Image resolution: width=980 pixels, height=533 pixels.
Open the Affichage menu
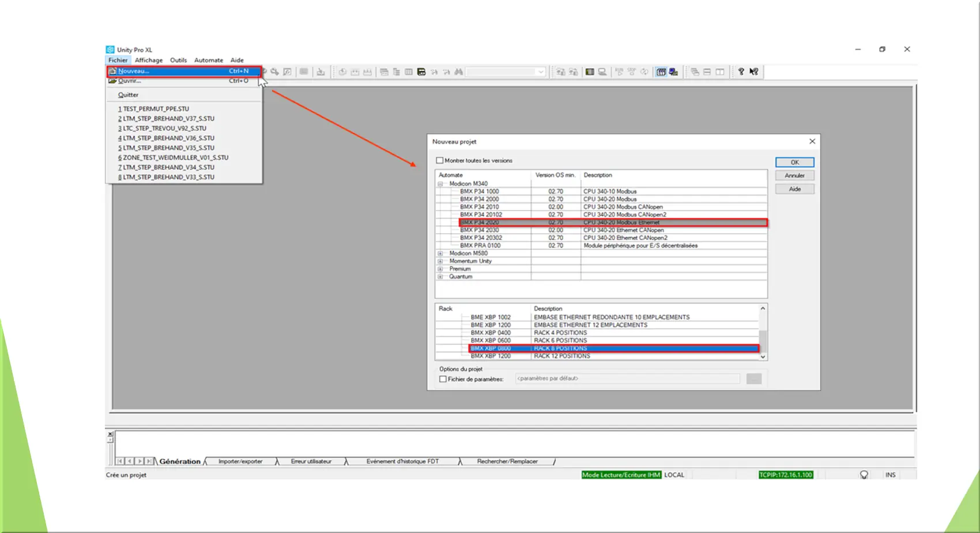click(x=149, y=60)
